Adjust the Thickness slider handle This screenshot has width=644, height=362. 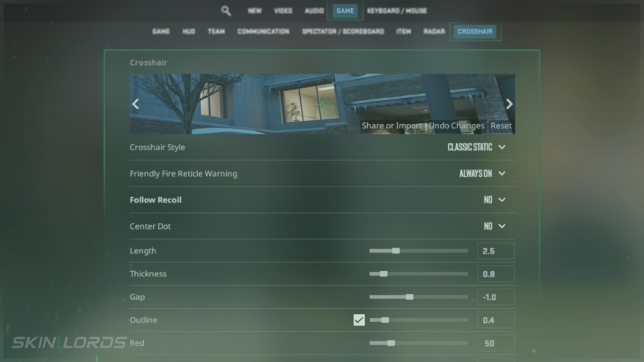383,274
